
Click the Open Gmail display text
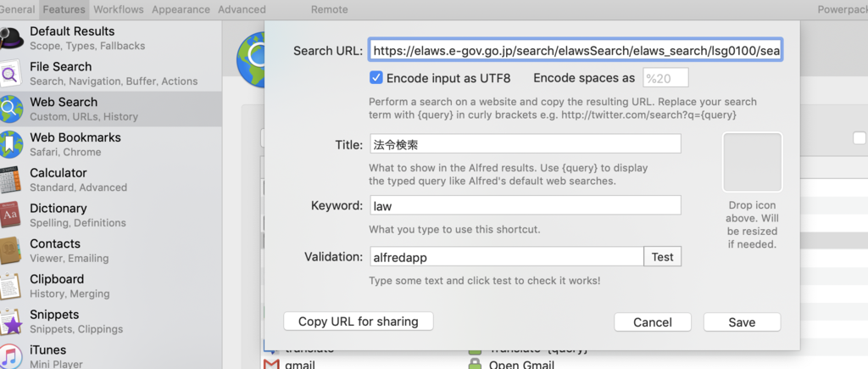click(x=521, y=365)
